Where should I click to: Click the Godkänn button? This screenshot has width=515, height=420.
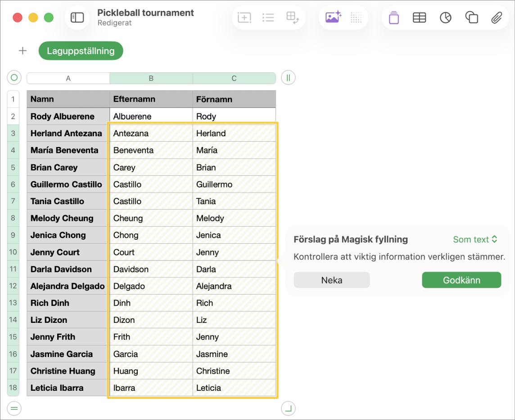(461, 280)
